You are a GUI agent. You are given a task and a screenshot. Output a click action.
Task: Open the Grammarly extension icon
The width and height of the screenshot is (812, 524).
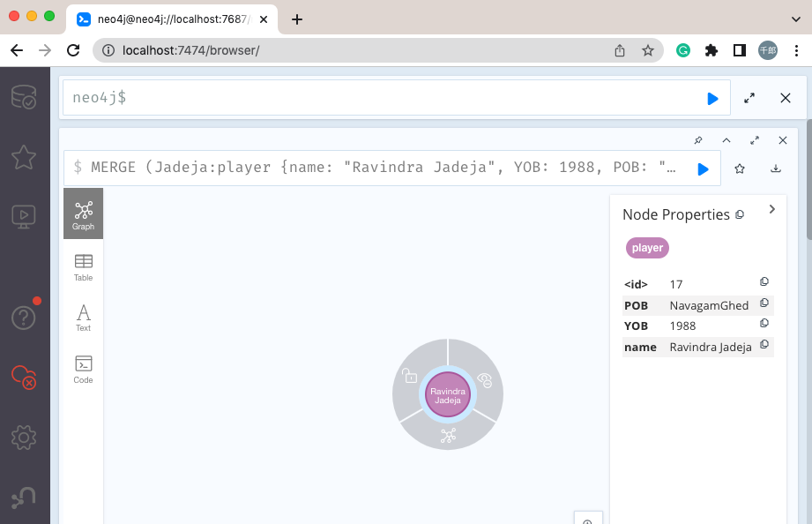pos(683,50)
